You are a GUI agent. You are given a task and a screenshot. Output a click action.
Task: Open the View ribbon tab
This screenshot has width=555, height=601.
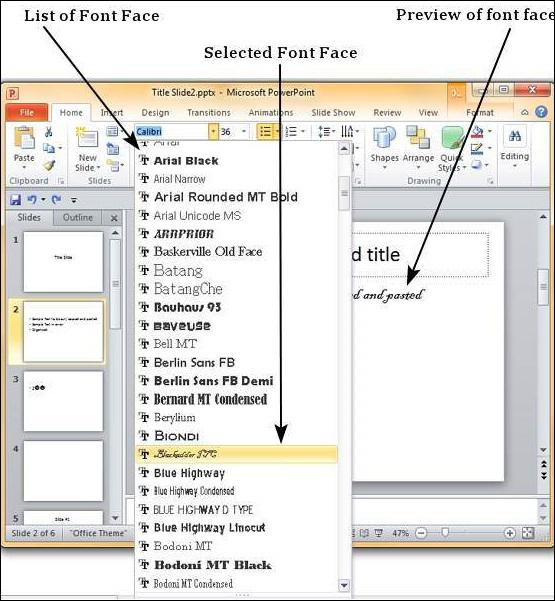point(428,112)
